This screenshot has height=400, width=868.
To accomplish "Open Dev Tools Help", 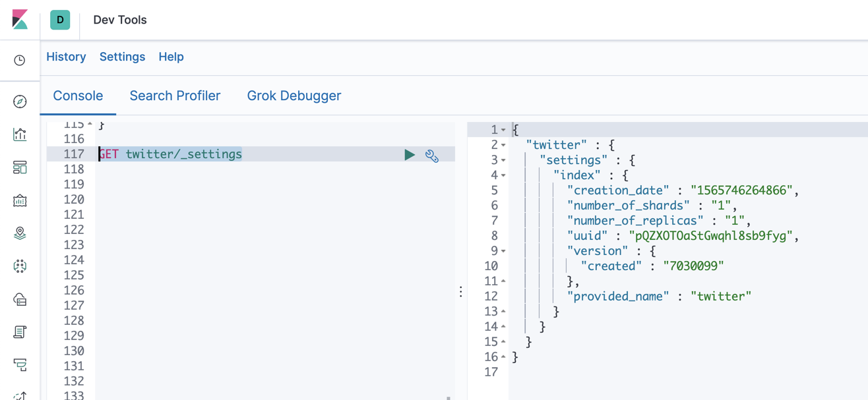I will [171, 57].
